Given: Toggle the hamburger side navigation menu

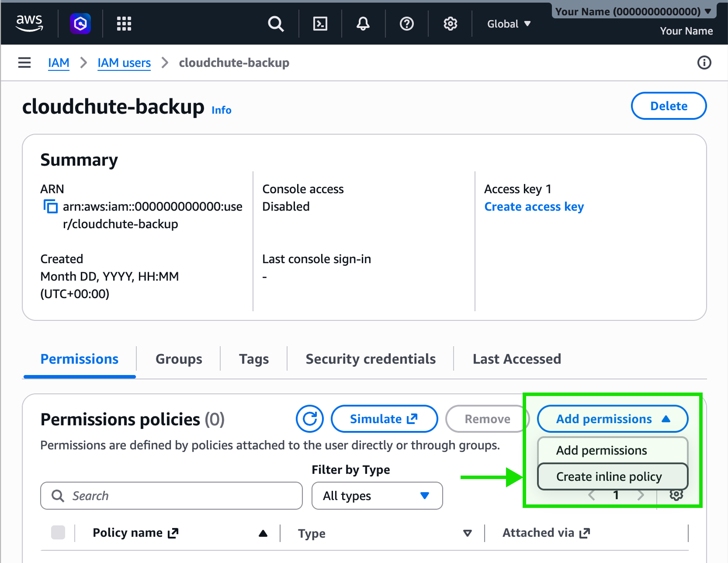Looking at the screenshot, I should click(x=24, y=63).
